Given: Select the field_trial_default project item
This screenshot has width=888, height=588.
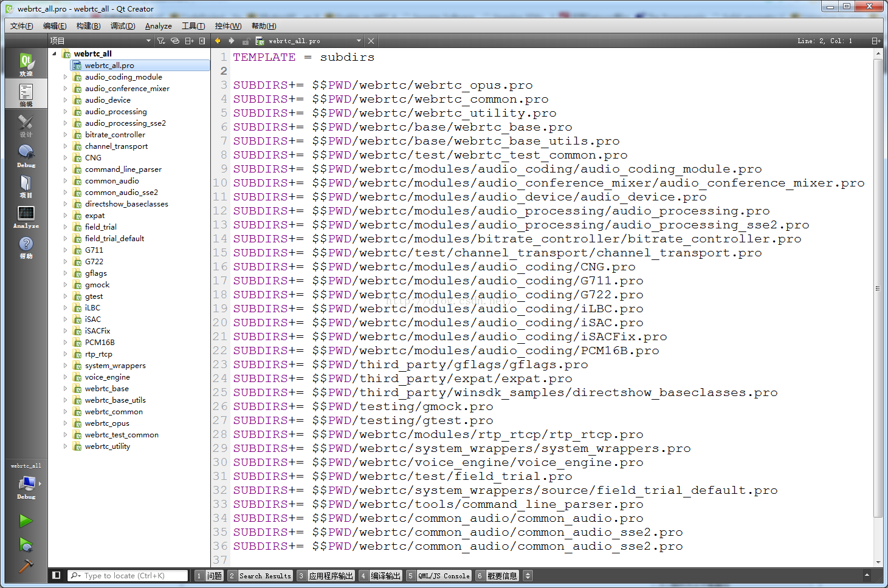Looking at the screenshot, I should [x=114, y=239].
